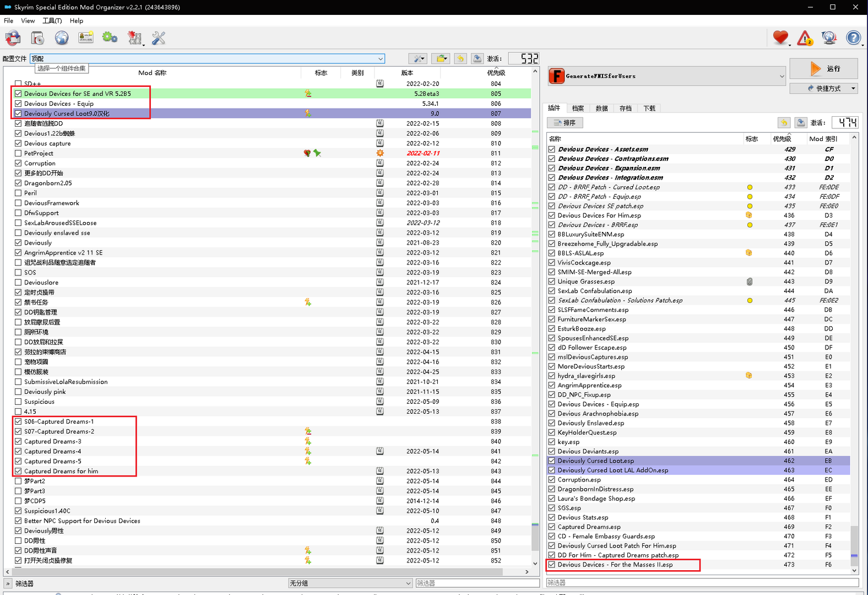Click package flag icon on Devious Devices For Him.esp

pyautogui.click(x=749, y=215)
